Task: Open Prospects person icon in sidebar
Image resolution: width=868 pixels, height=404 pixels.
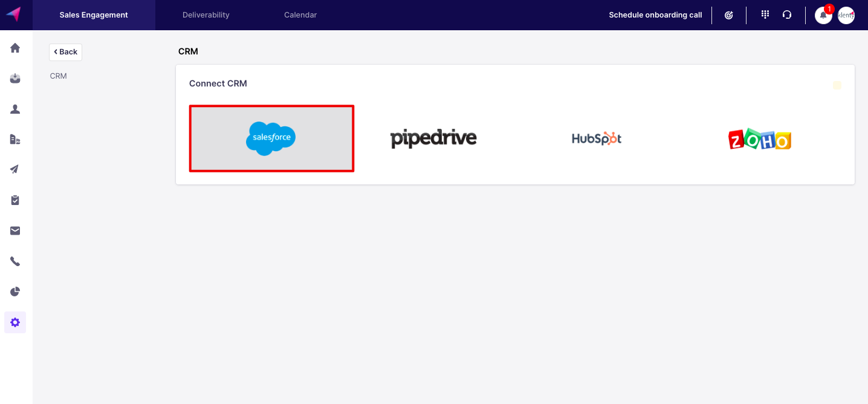Action: point(15,109)
